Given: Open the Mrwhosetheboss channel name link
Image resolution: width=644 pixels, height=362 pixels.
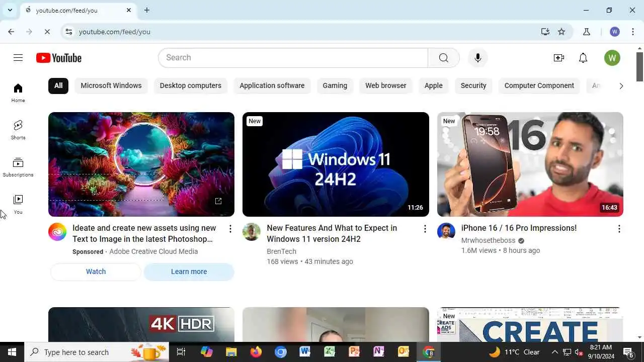Looking at the screenshot, I should pos(488,240).
